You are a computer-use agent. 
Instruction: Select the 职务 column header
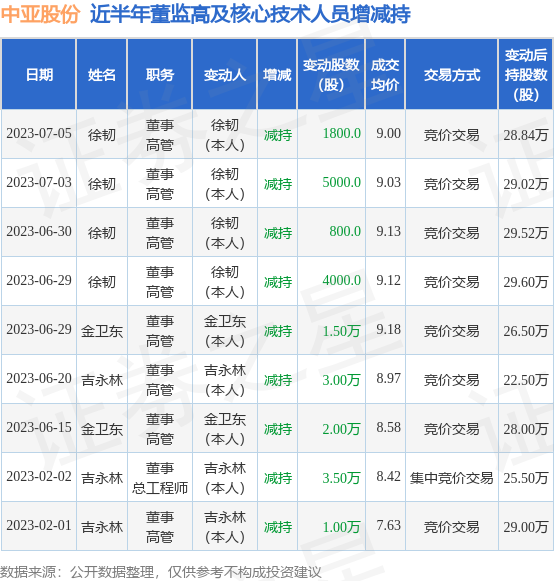click(x=160, y=74)
